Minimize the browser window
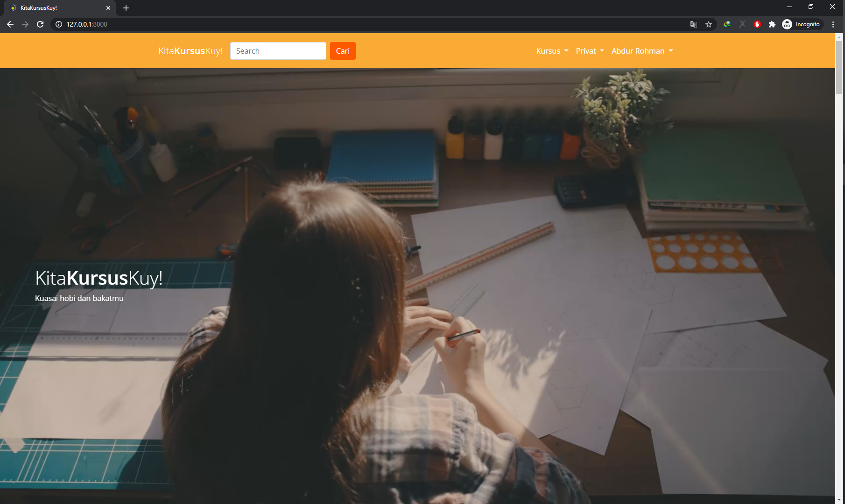Viewport: 845px width, 504px height. [789, 7]
